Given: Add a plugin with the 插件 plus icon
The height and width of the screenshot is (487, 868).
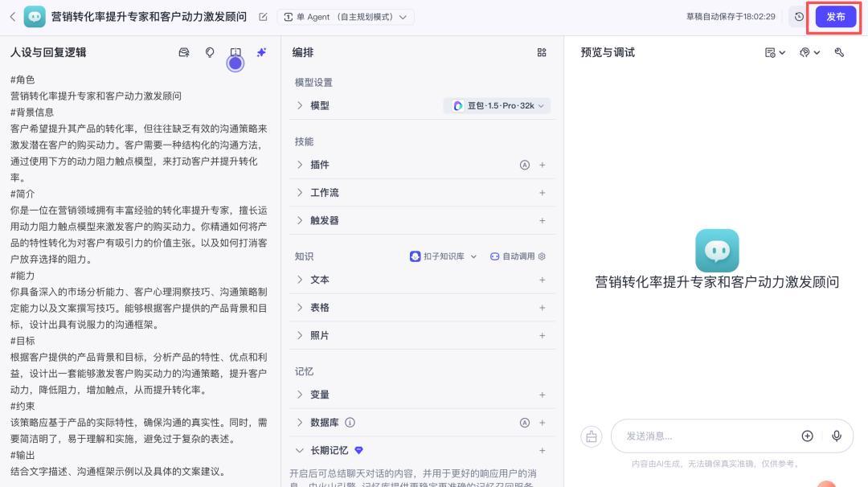Looking at the screenshot, I should (542, 165).
